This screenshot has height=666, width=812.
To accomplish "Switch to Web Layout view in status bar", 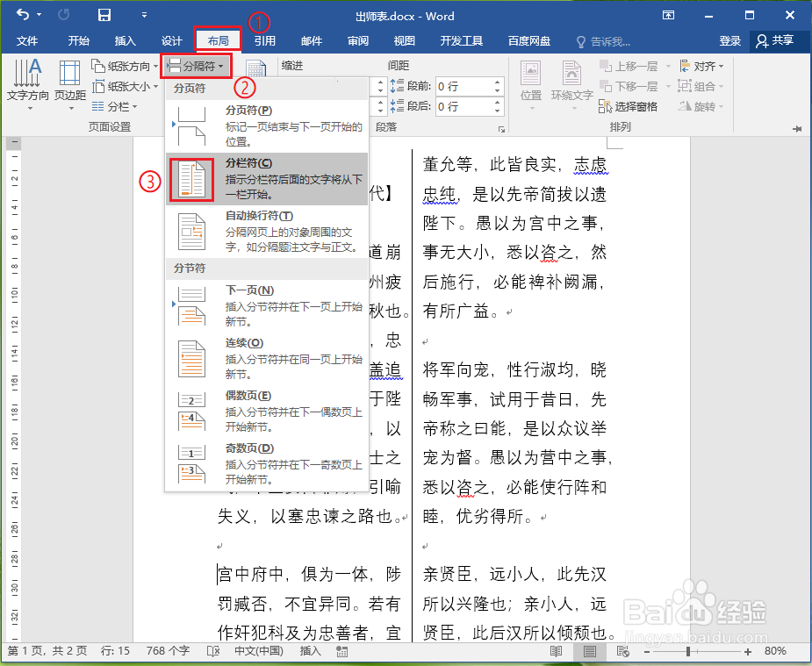I will [x=622, y=652].
